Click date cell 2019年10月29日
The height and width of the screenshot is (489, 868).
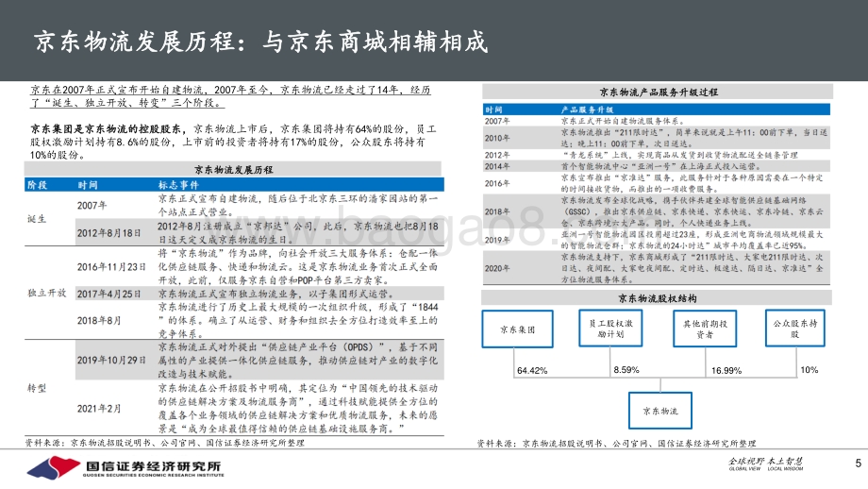point(111,361)
